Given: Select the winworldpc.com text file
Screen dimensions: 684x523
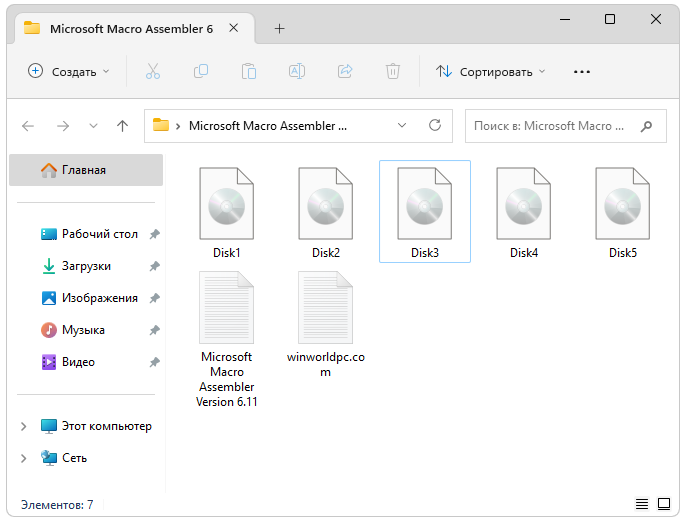Looking at the screenshot, I should coord(325,325).
